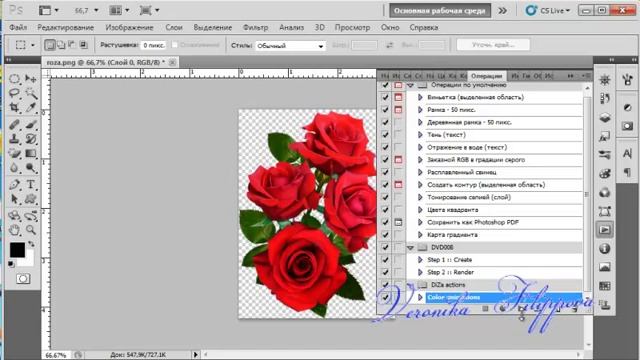Toggle checkmark for Карта градиента action
Screen dimensions: 640x360
coord(385,235)
